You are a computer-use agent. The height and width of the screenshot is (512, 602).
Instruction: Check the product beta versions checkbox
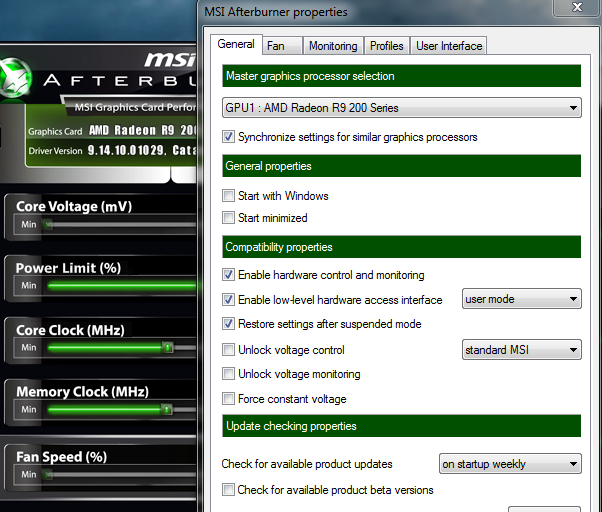coord(228,490)
